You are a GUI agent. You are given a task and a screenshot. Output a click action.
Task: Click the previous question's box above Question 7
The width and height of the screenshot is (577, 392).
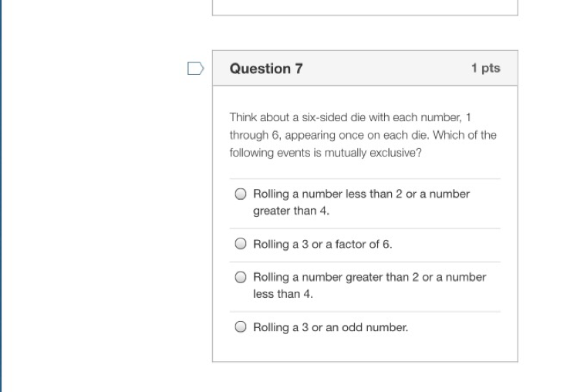(x=365, y=7)
